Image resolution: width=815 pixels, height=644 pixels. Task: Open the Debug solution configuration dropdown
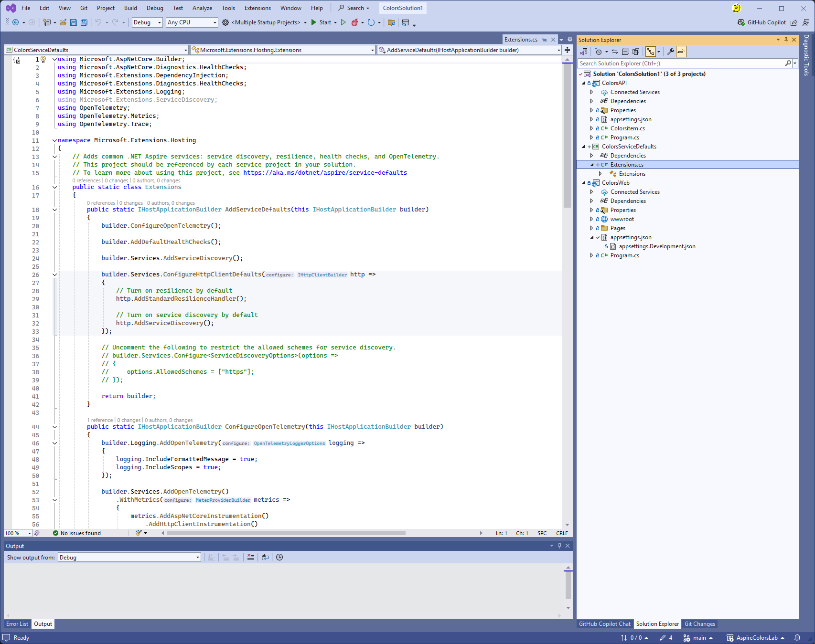[147, 22]
